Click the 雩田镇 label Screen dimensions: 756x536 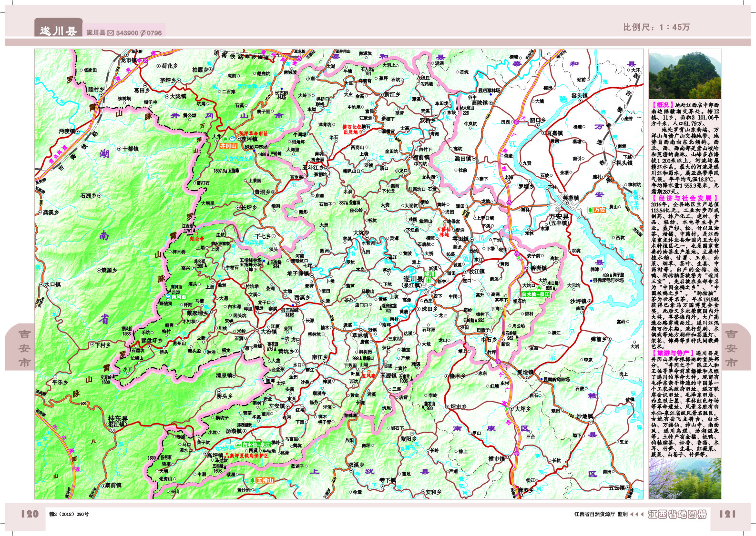(x=460, y=239)
